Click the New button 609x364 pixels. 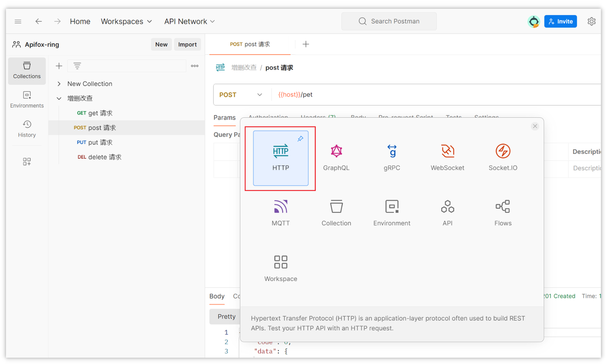click(x=161, y=45)
